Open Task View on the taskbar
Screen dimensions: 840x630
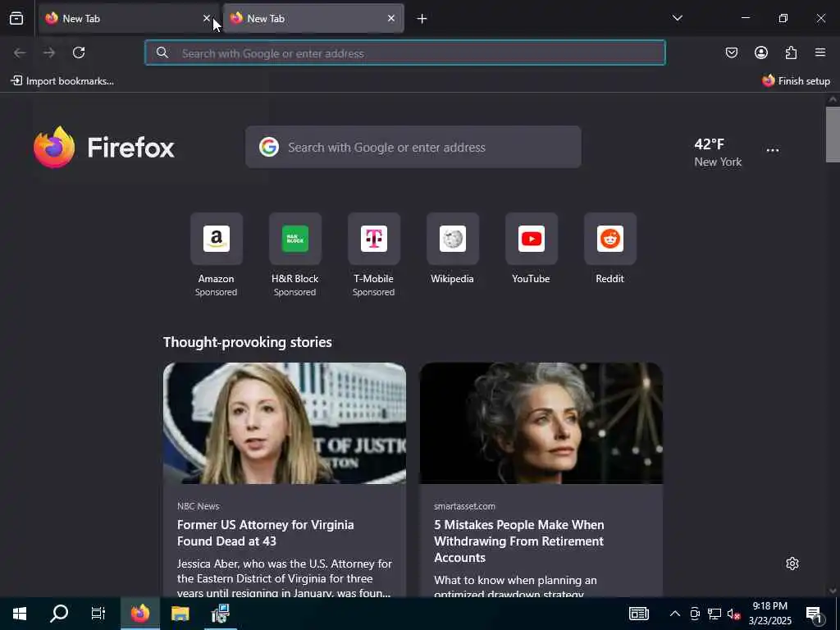pyautogui.click(x=98, y=614)
